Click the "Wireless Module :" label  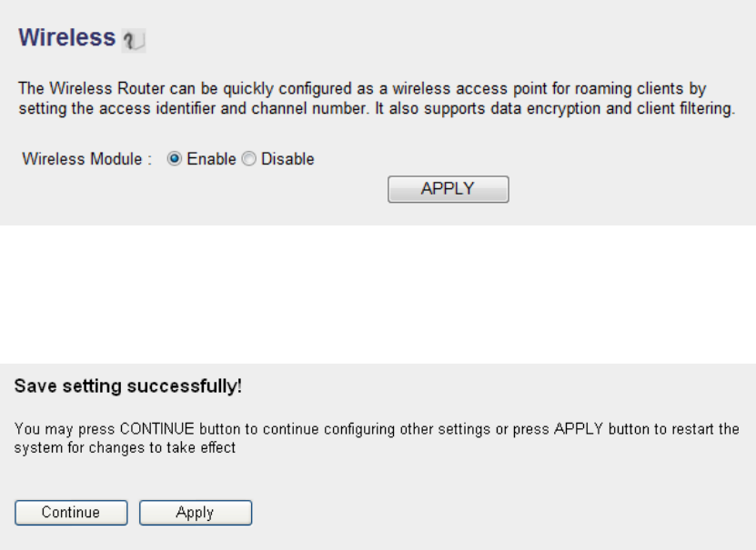(86, 159)
